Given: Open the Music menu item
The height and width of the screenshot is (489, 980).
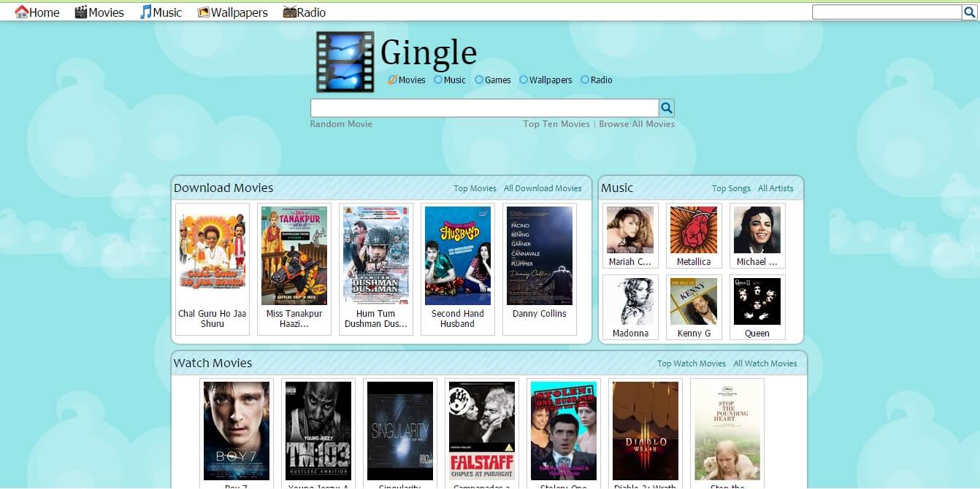Looking at the screenshot, I should point(161,12).
